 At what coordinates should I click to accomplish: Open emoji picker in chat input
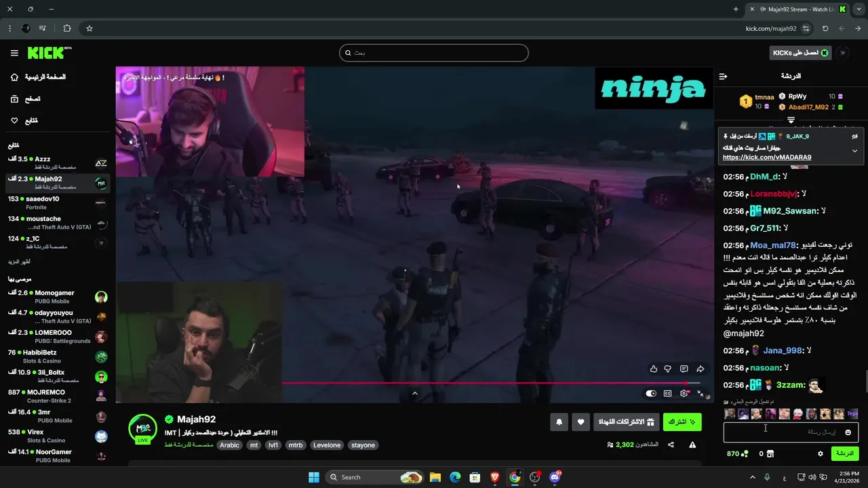click(848, 432)
